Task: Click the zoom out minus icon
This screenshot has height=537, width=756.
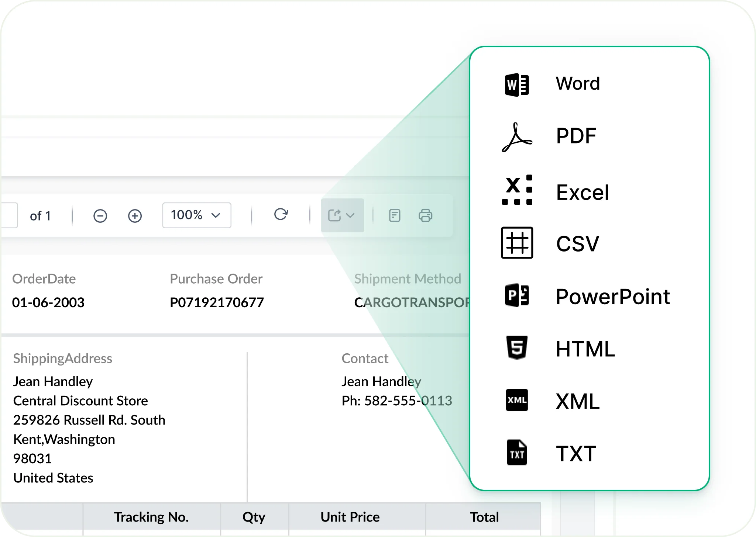Action: click(x=100, y=216)
